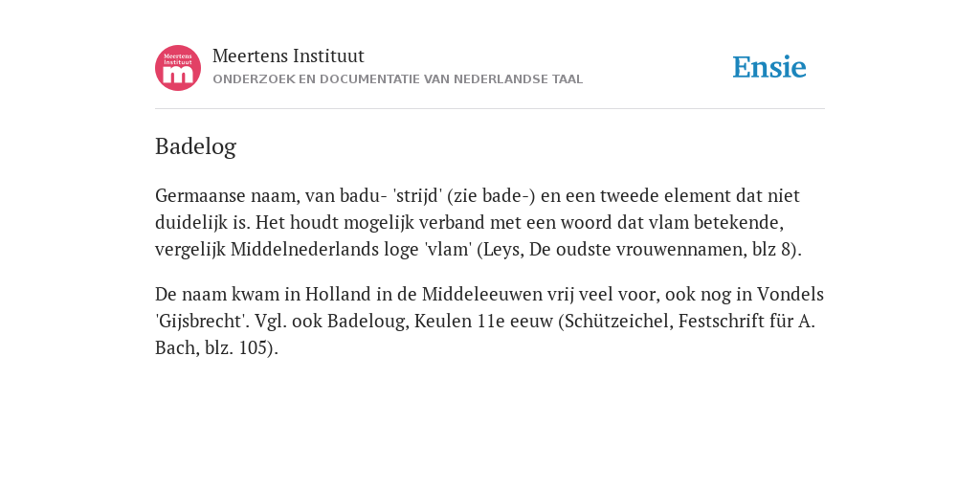980x490 pixels.
Task: Click the name 'Badeloug'
Action: point(368,321)
